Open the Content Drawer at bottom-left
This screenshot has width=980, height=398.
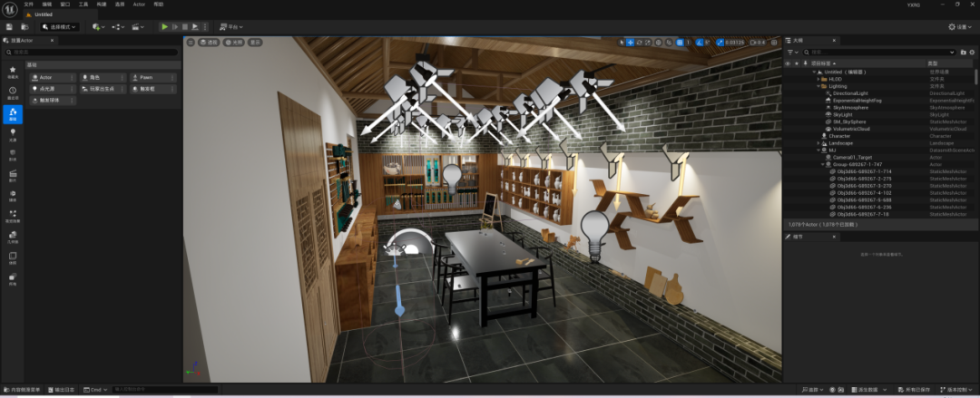click(24, 390)
